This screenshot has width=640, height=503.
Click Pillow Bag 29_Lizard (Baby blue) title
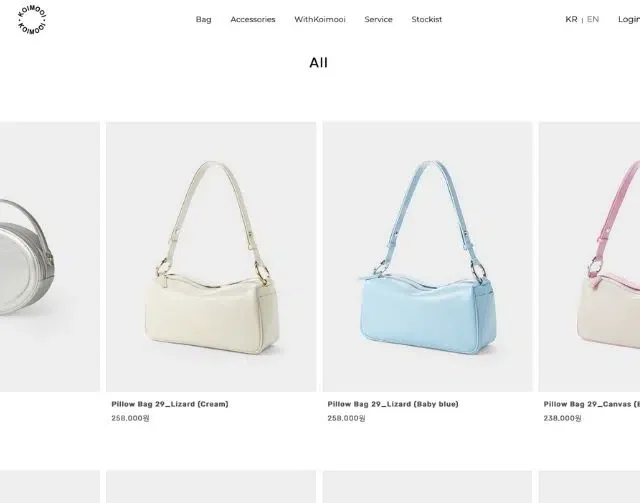click(393, 404)
